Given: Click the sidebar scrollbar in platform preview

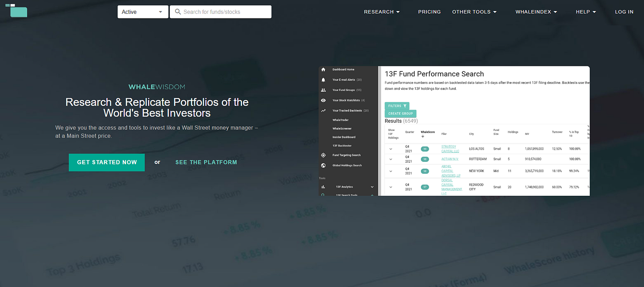Looking at the screenshot, I should tap(379, 131).
